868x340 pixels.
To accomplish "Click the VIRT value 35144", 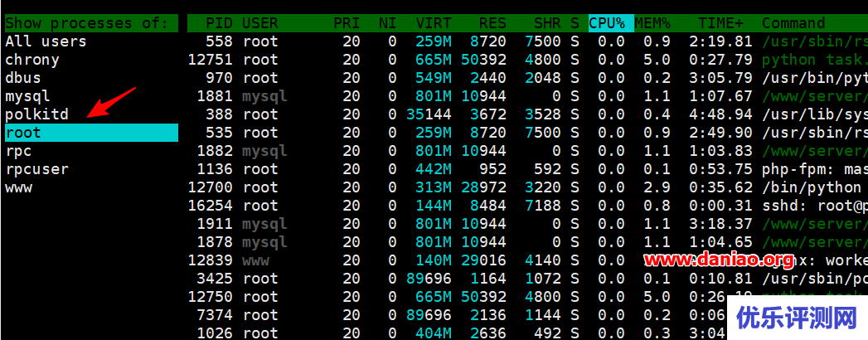I will [429, 114].
